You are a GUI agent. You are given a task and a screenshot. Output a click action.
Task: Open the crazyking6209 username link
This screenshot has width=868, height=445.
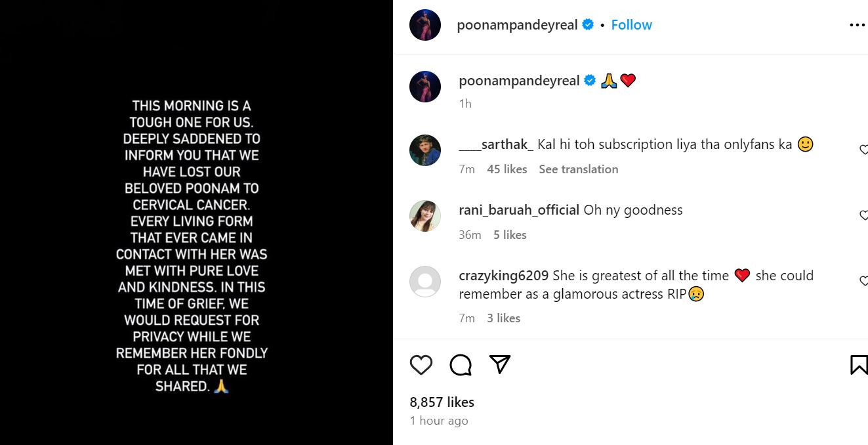(x=504, y=276)
